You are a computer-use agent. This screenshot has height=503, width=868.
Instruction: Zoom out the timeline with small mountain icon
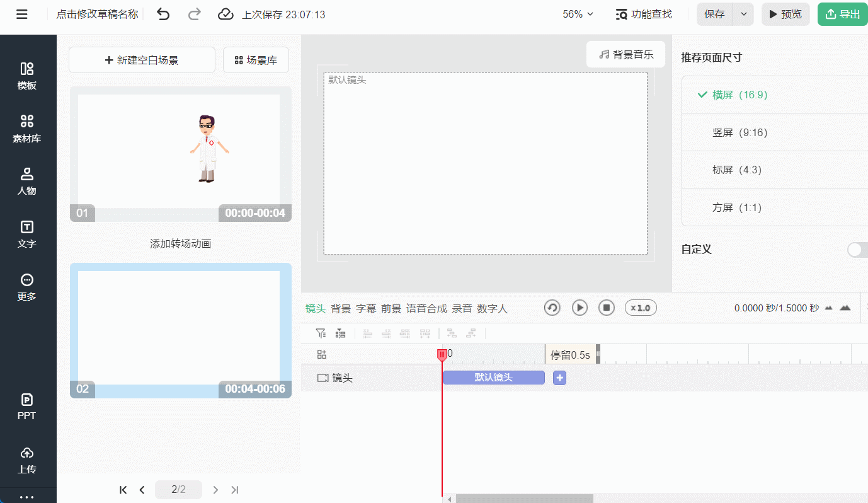829,308
